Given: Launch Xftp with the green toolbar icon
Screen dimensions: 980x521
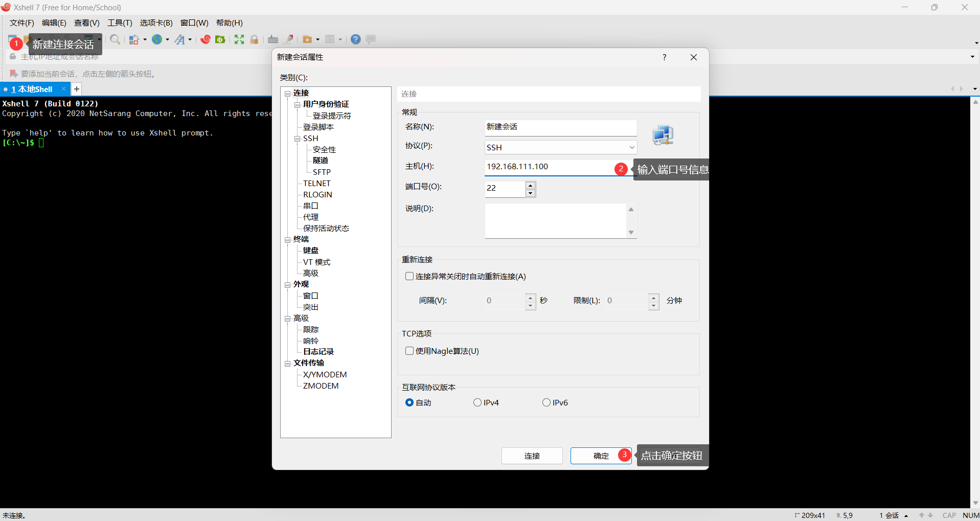Looking at the screenshot, I should [x=220, y=39].
